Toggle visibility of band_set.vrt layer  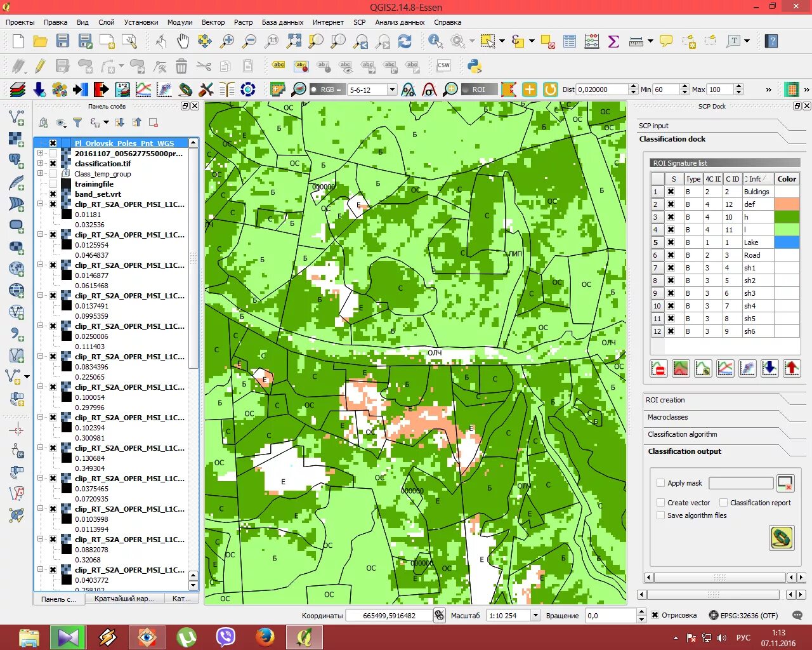(53, 194)
